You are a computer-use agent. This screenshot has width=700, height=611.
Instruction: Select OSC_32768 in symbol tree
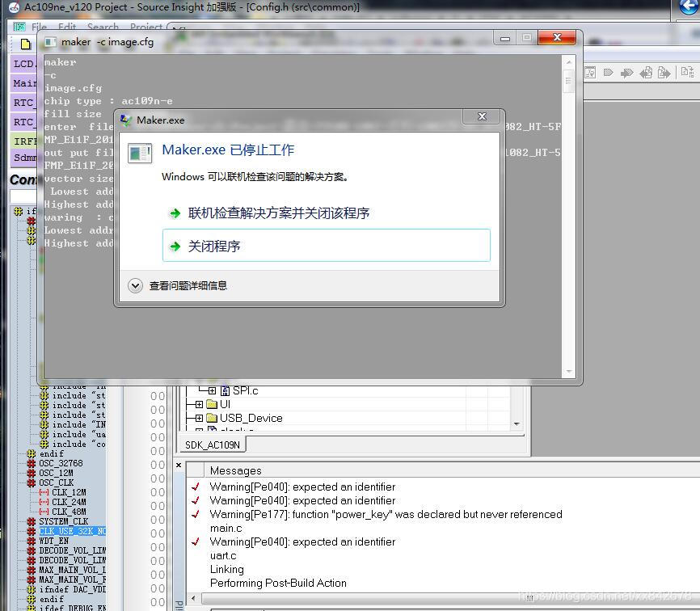pyautogui.click(x=61, y=463)
